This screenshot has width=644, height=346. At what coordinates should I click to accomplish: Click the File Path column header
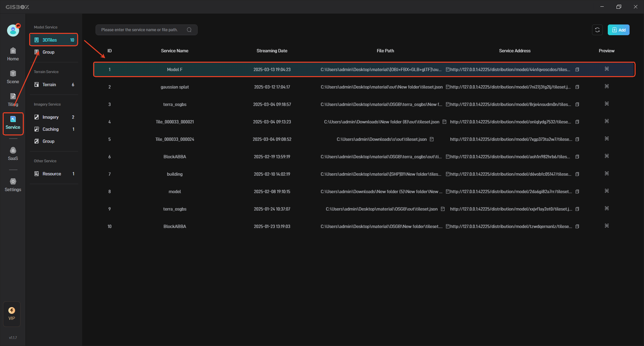click(385, 51)
